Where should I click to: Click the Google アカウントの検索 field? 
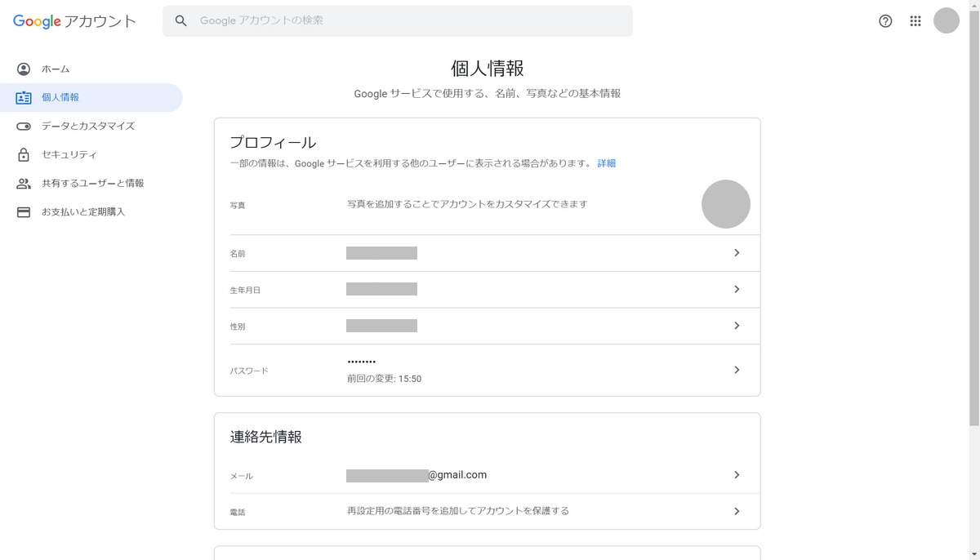pos(408,21)
